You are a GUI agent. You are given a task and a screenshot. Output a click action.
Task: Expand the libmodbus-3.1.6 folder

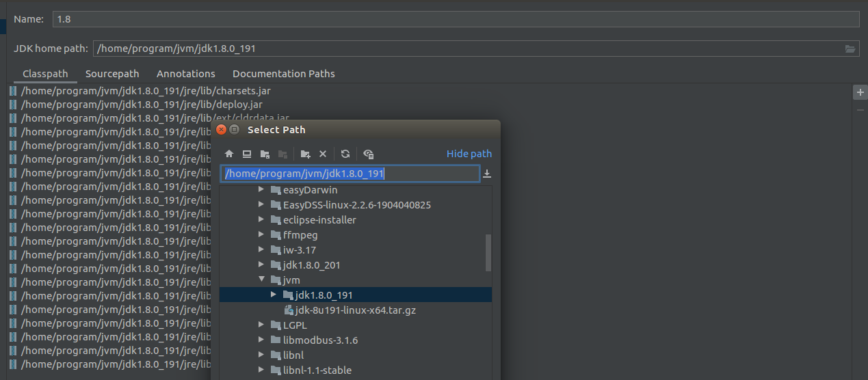(261, 340)
